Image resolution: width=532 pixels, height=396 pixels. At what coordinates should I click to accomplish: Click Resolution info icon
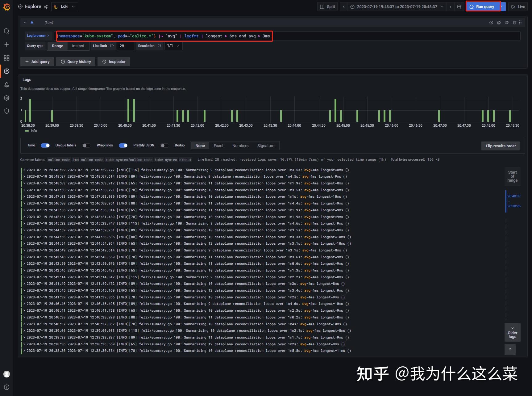159,46
